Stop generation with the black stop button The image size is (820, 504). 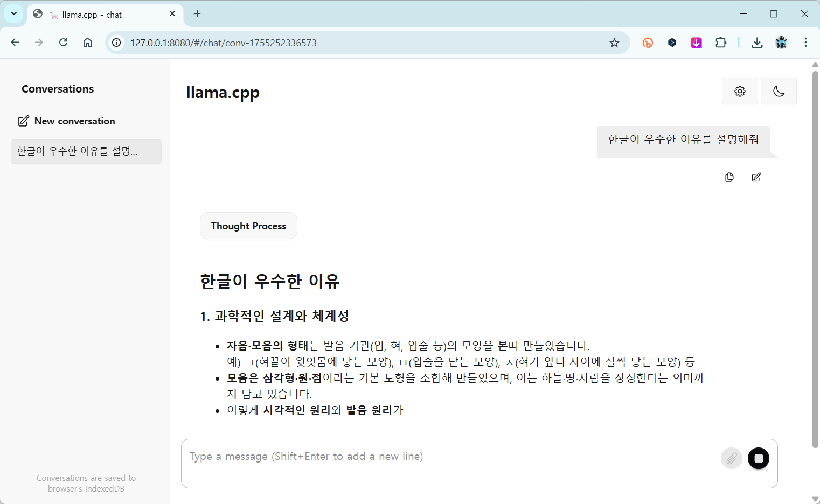pos(759,458)
